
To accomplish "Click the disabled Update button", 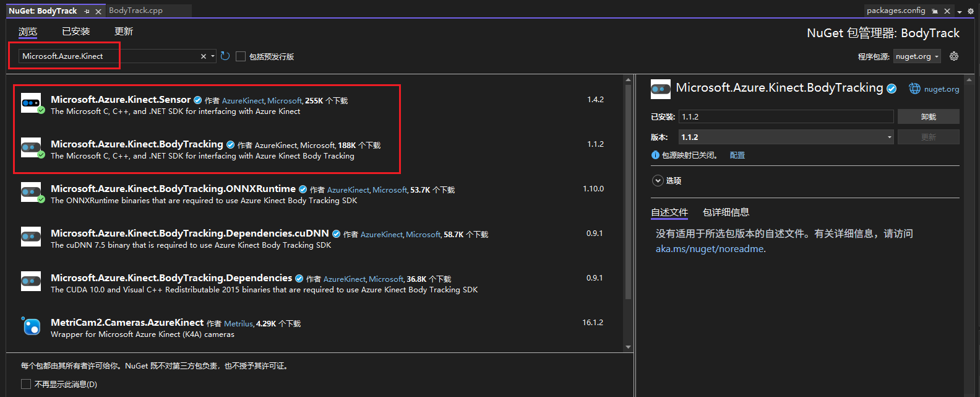I will (x=928, y=137).
